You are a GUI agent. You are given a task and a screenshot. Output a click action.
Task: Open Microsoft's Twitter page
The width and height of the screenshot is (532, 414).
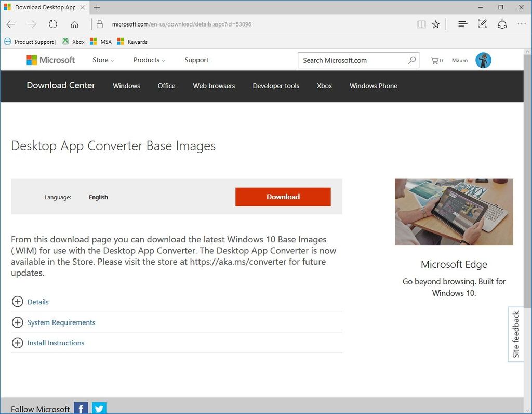(99, 408)
